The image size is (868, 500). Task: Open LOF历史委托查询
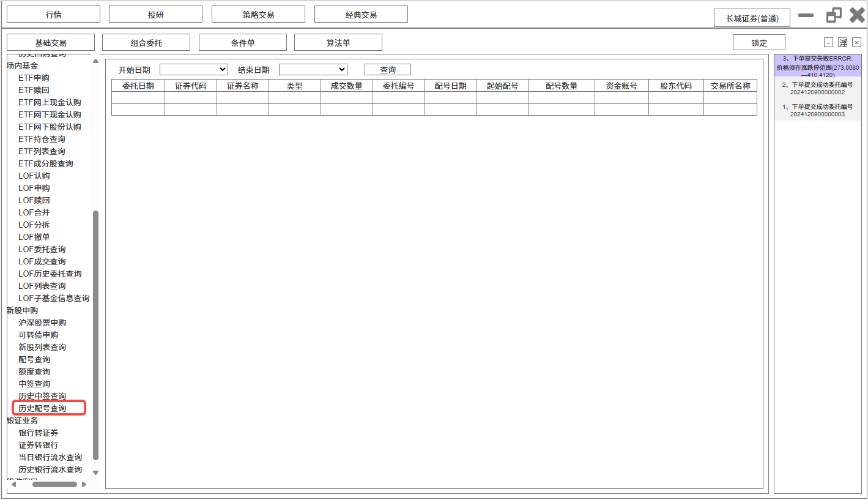[50, 274]
